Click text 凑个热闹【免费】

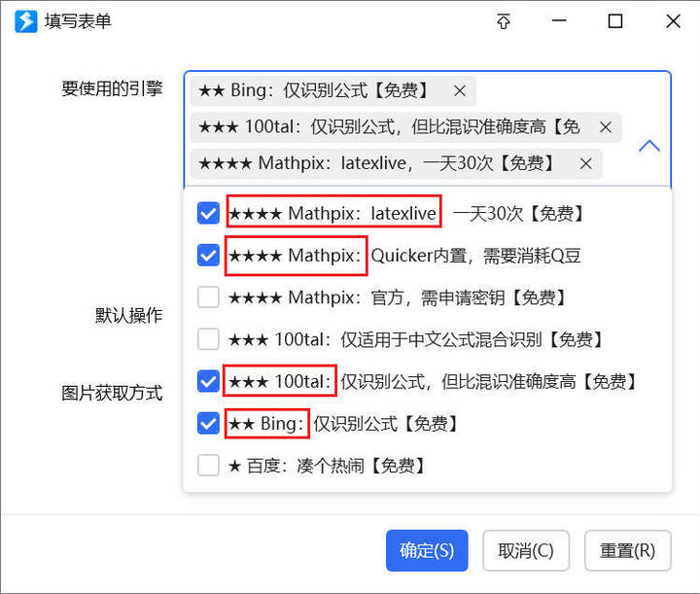point(362,466)
